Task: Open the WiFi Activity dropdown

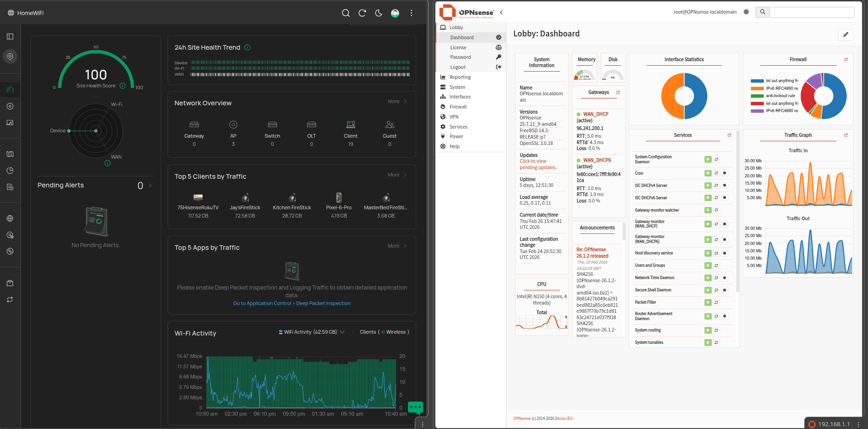Action: tap(342, 332)
